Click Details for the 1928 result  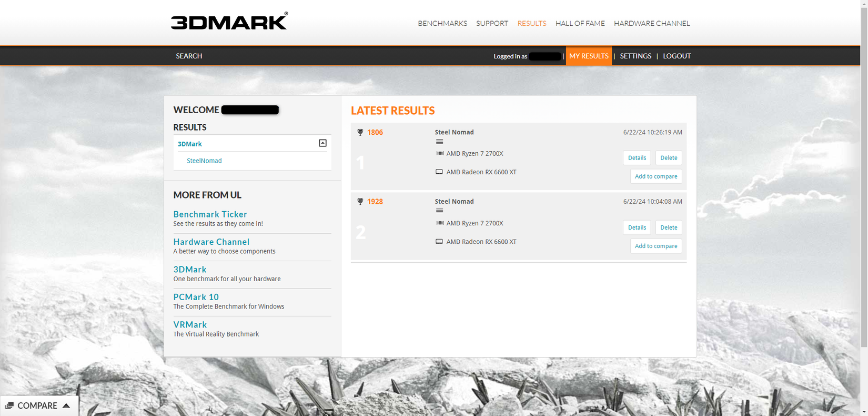(637, 227)
